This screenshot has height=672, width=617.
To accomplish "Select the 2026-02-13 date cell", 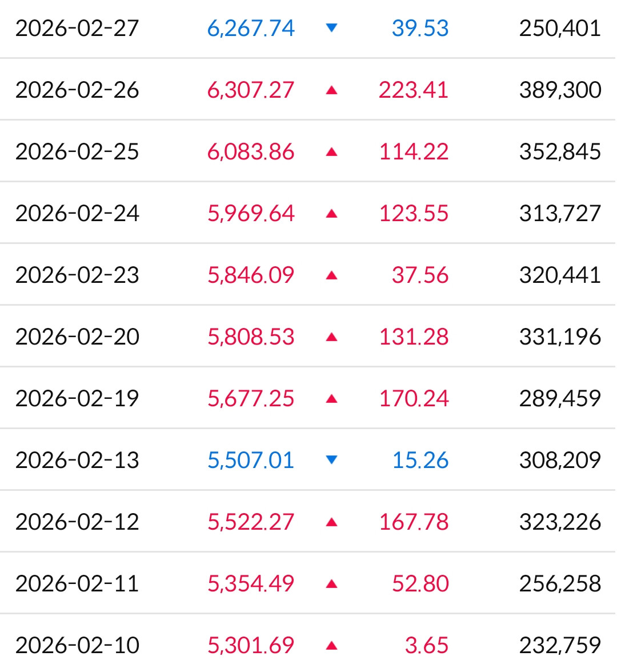I will (x=77, y=461).
